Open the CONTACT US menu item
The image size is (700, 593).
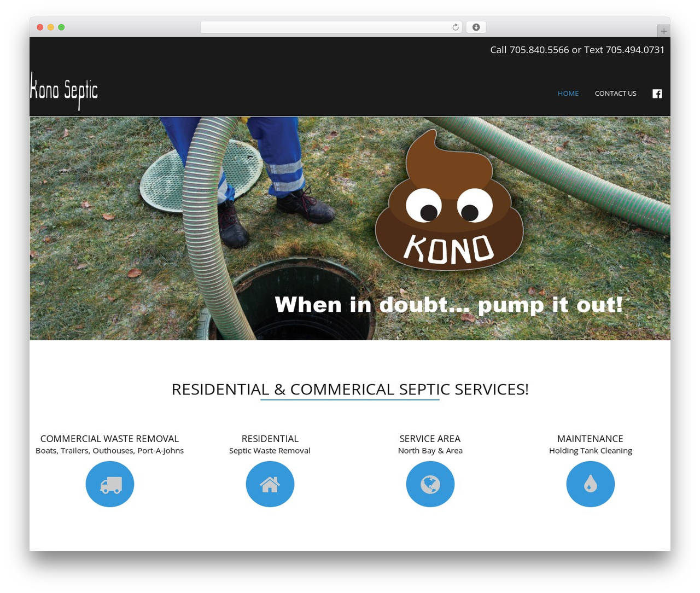[616, 94]
